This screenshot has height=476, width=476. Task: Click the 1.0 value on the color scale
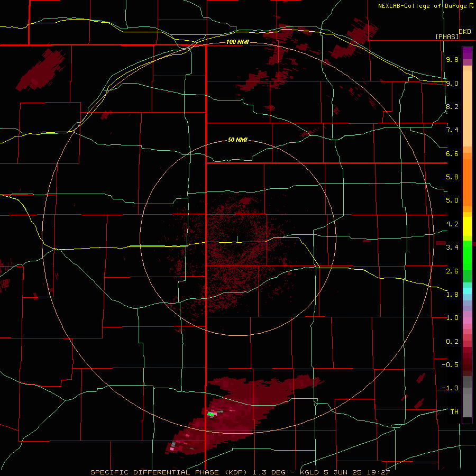click(x=452, y=318)
